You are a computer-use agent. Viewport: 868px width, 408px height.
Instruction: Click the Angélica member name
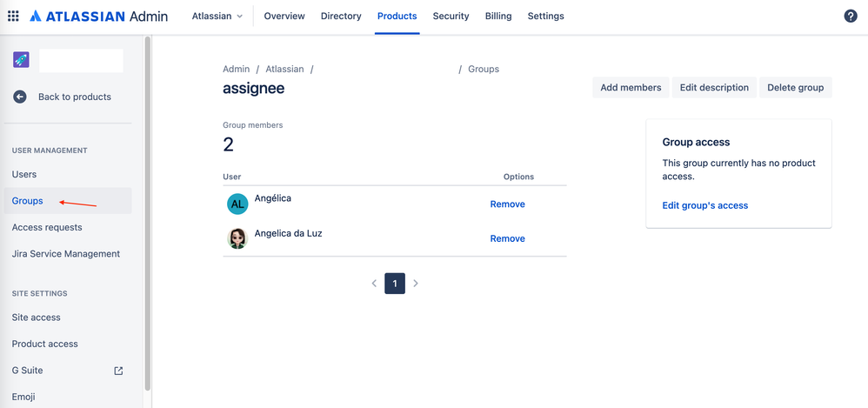coord(273,198)
